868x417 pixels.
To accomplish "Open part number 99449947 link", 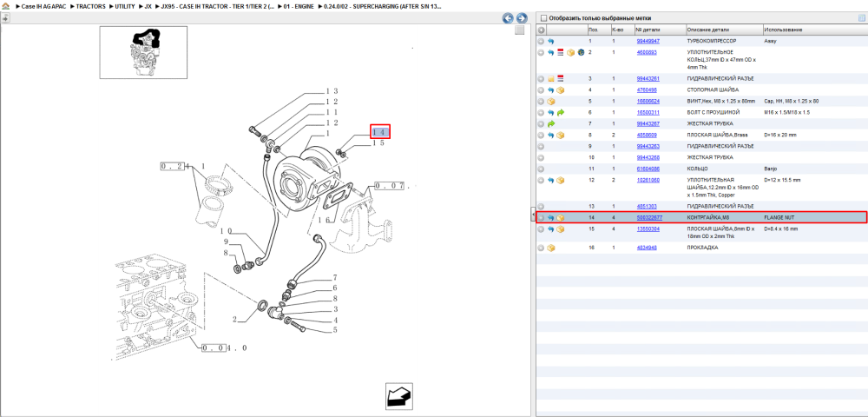I will click(x=648, y=41).
